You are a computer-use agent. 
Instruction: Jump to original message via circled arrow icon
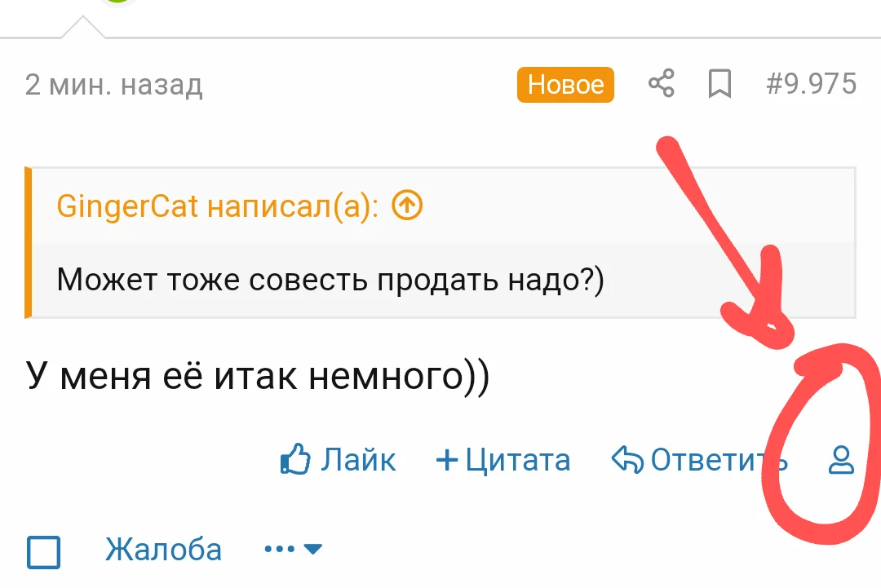click(405, 206)
